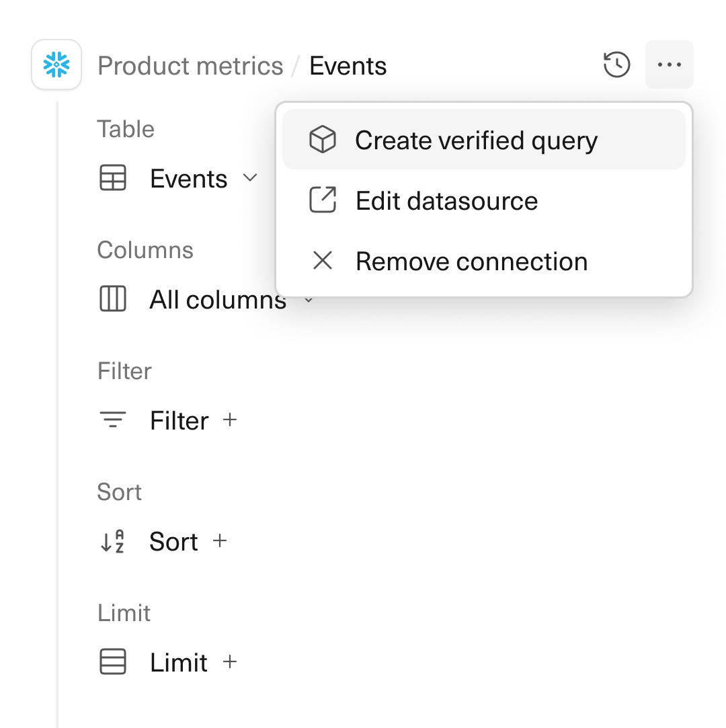Screen dimensions: 726x728
Task: Select Create verified query menu item
Action: coord(476,140)
